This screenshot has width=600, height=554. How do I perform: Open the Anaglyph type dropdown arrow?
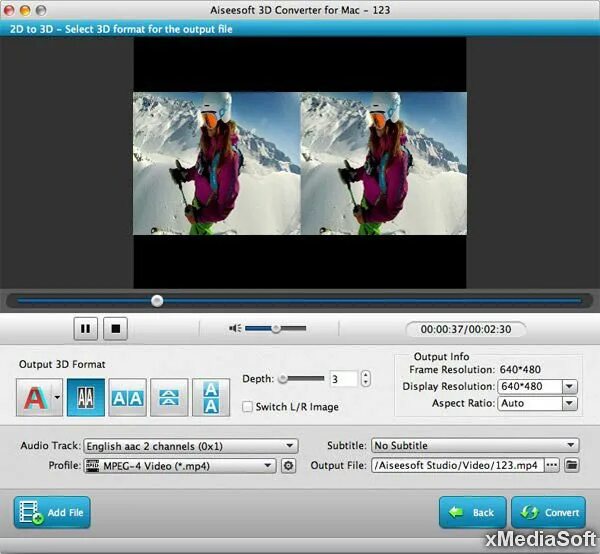pyautogui.click(x=57, y=398)
